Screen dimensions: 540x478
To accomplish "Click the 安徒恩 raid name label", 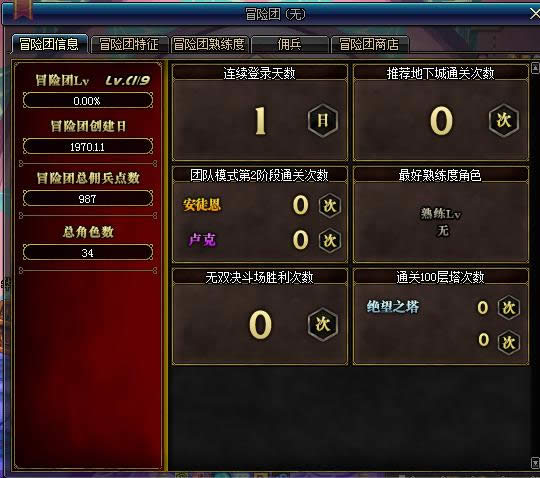I will click(202, 205).
